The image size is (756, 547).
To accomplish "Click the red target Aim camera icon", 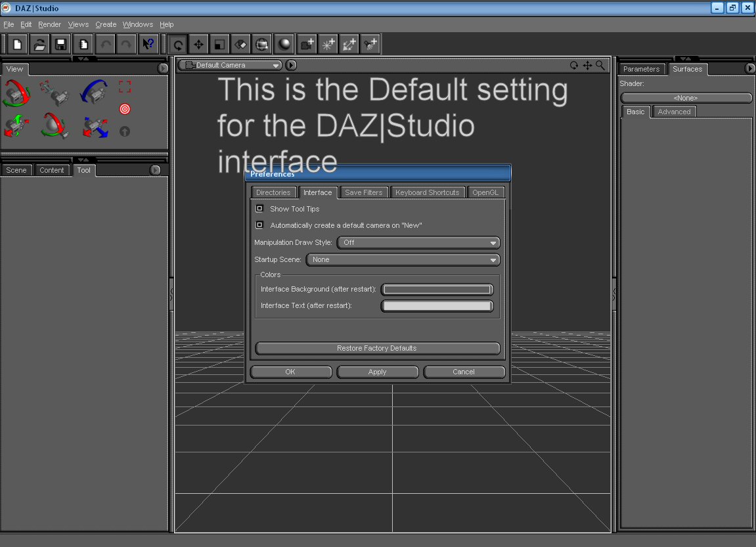I will pos(125,109).
